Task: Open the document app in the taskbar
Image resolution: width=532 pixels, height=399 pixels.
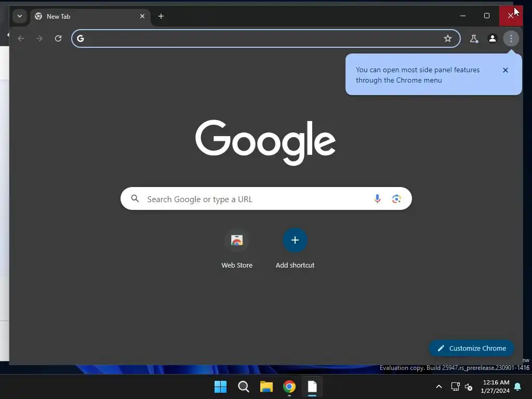Action: coord(312,387)
